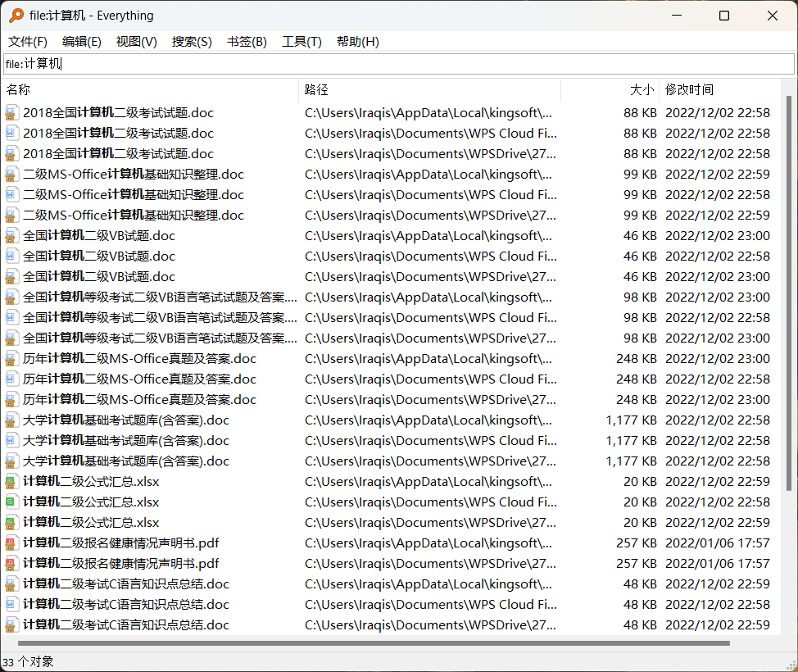Select icon of 计算机二级考试C语言知识点总结.doc in WPS Cloud
This screenshot has height=672, width=798.
11,605
